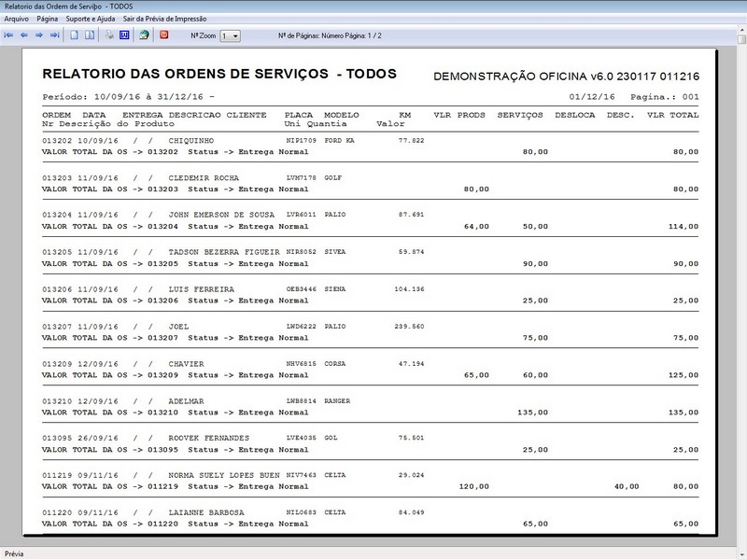The width and height of the screenshot is (747, 560).
Task: Click client LUIS FERREIRA
Action: [201, 289]
